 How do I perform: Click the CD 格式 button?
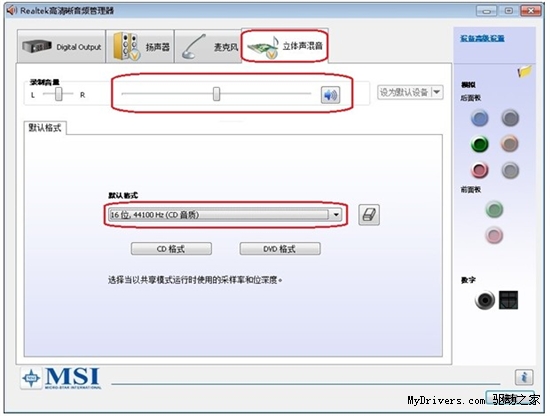[x=171, y=249]
